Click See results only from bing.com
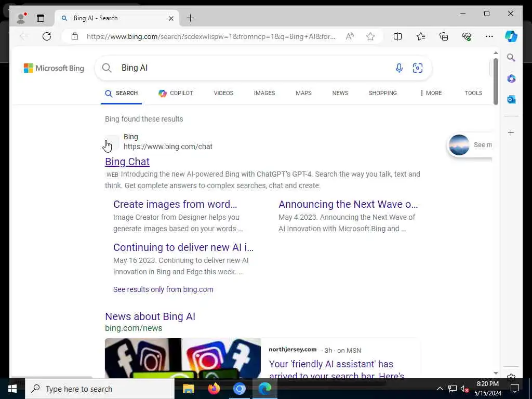 coord(163,289)
